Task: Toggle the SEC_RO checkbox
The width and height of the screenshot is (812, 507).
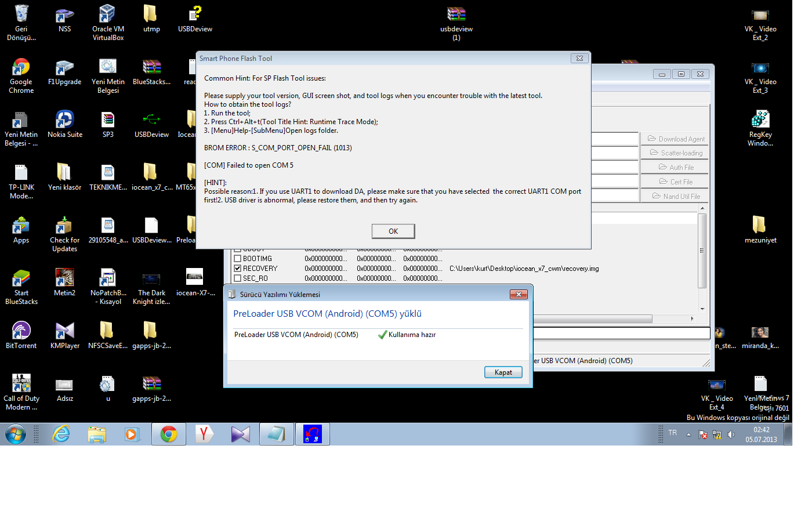Action: coord(237,278)
